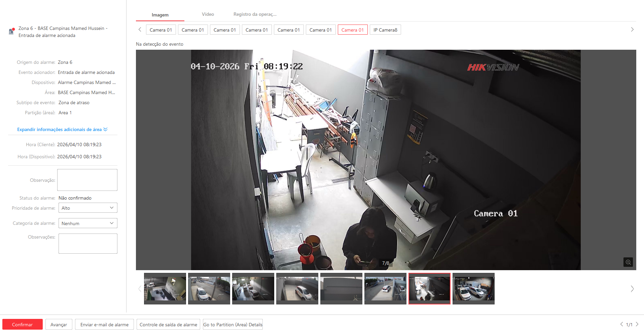This screenshot has height=333, width=644.
Task: Expand informações adicionais de área
Action: [62, 129]
